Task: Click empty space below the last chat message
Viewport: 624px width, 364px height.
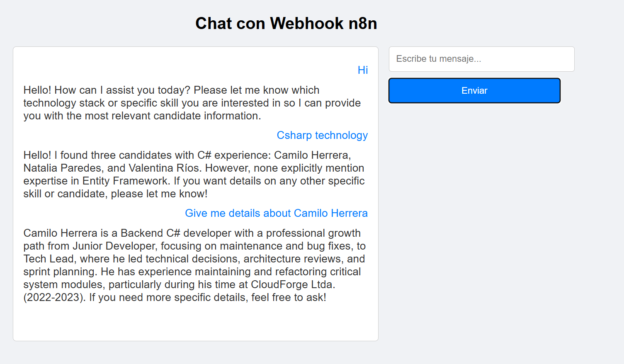Action: 195,323
